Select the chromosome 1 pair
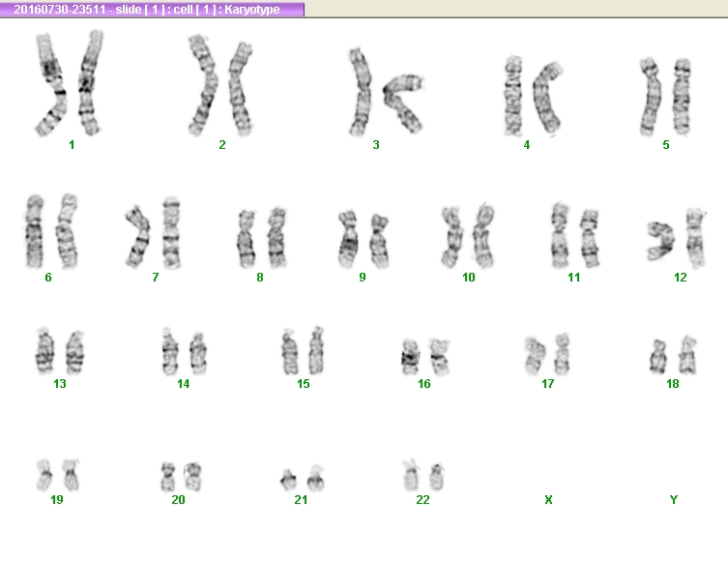The width and height of the screenshot is (728, 562). 70,83
